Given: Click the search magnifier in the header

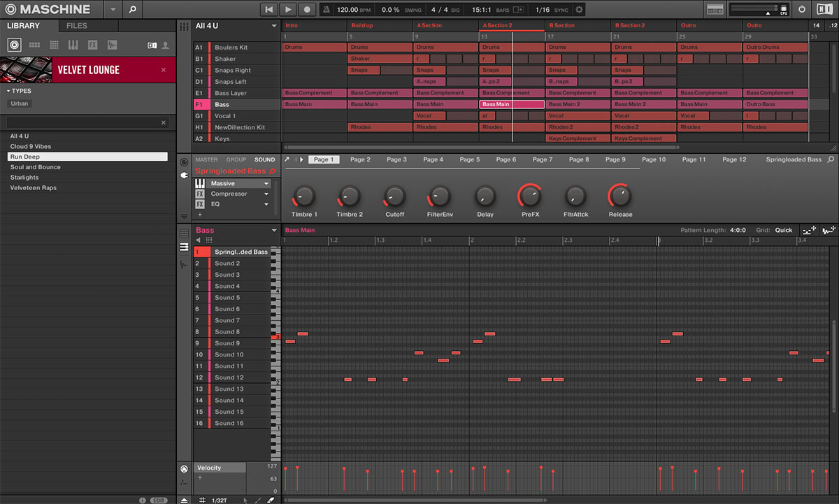Looking at the screenshot, I should click(133, 9).
